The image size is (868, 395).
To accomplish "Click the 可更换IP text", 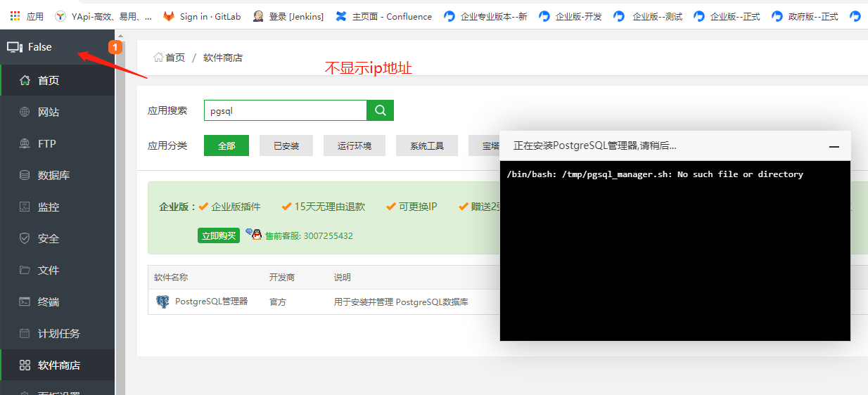I will point(418,207).
